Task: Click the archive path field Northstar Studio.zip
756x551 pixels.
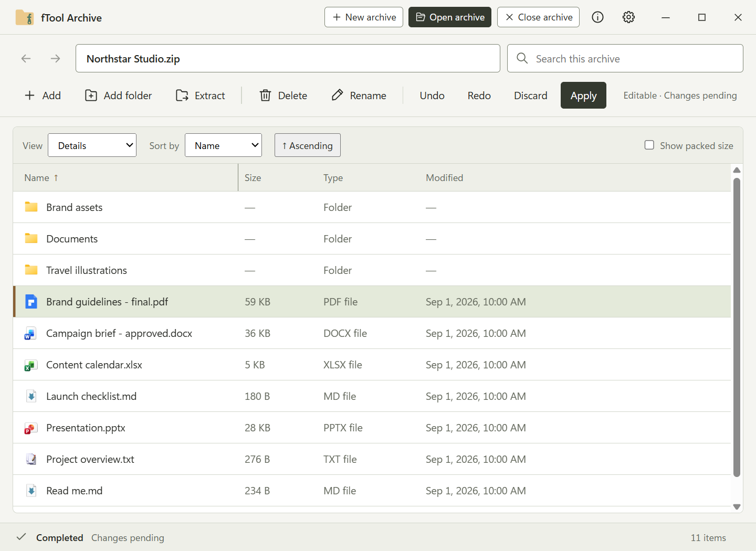Action: tap(288, 58)
